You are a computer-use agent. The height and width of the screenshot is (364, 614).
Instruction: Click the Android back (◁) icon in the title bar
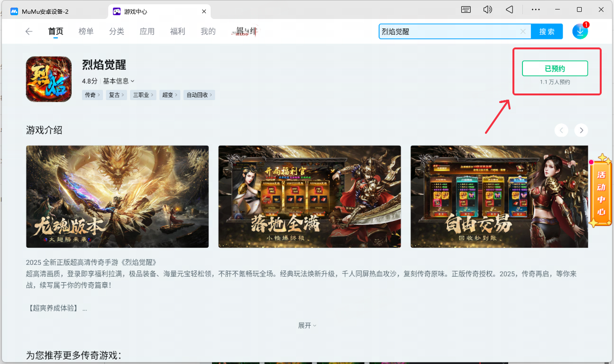point(509,9)
